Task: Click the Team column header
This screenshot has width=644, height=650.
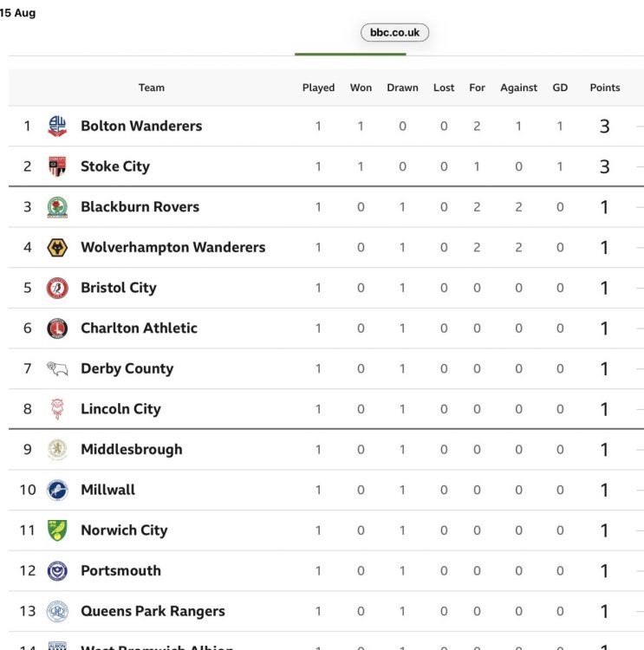Action: (x=152, y=88)
